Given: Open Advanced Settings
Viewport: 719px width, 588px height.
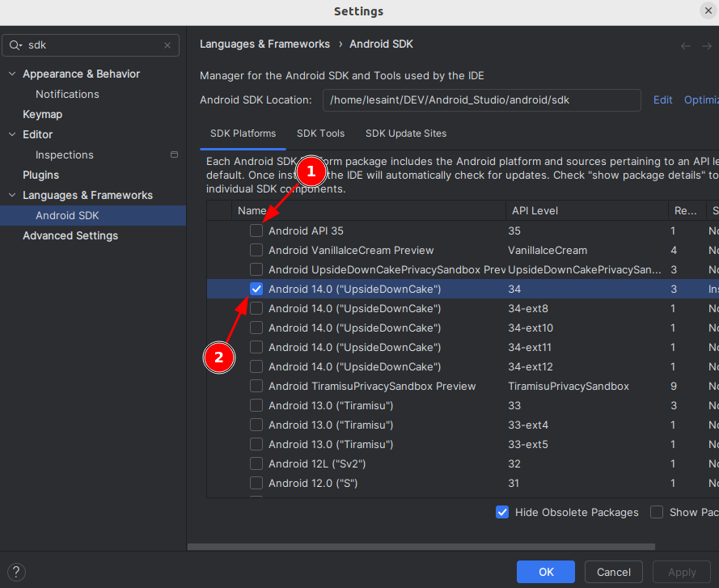Looking at the screenshot, I should (x=70, y=235).
